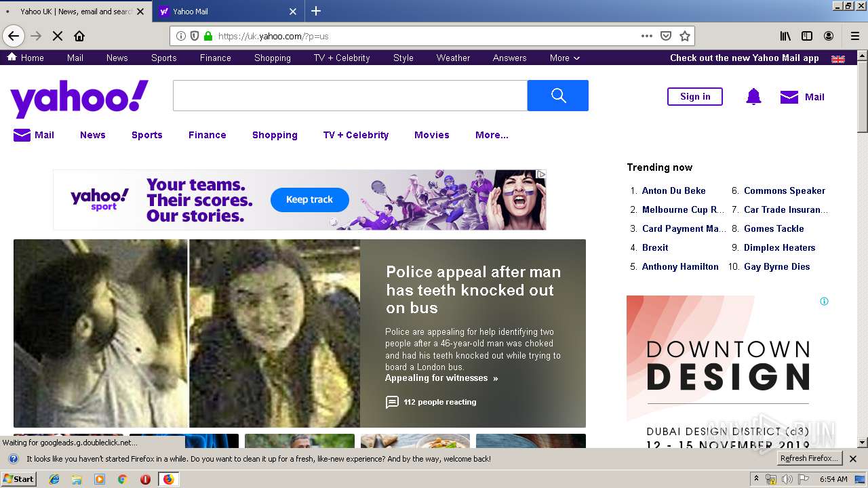Viewport: 868px width, 488px height.
Task: Close the Yahoo Mail tab
Action: (293, 12)
